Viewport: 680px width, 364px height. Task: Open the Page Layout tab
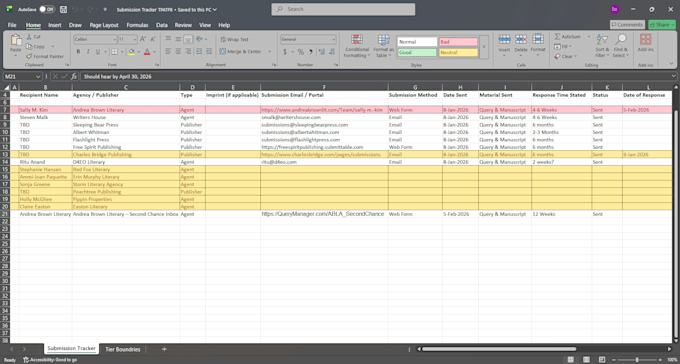point(104,25)
